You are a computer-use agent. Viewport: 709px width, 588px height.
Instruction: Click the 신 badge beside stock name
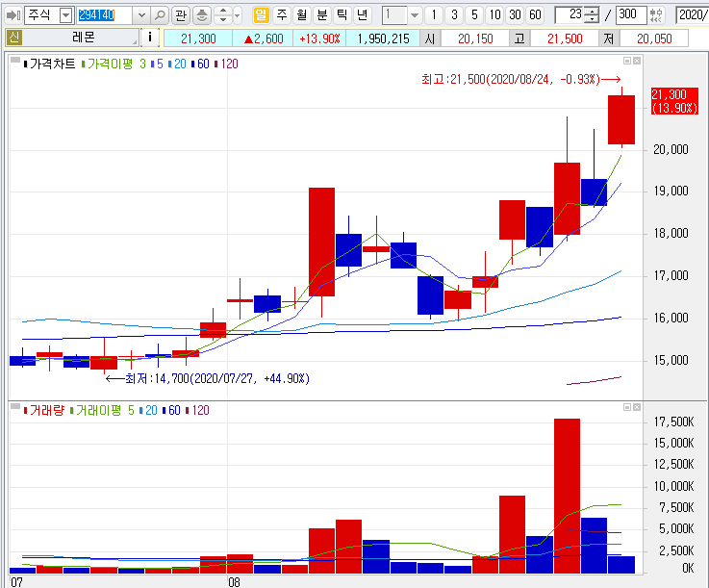[13, 38]
